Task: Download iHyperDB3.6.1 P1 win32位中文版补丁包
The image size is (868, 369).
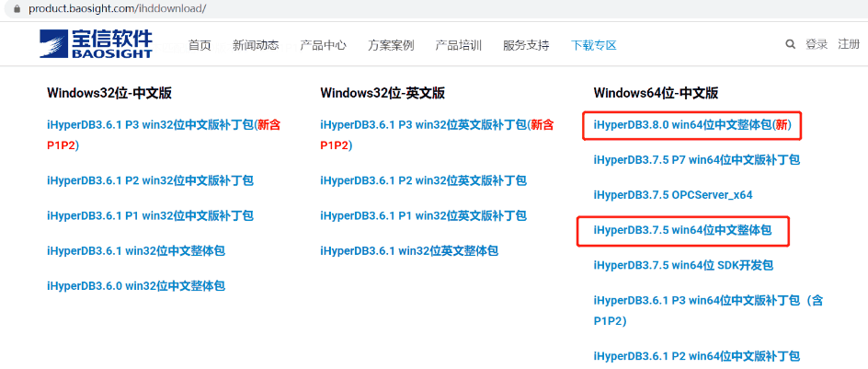Action: 150,215
